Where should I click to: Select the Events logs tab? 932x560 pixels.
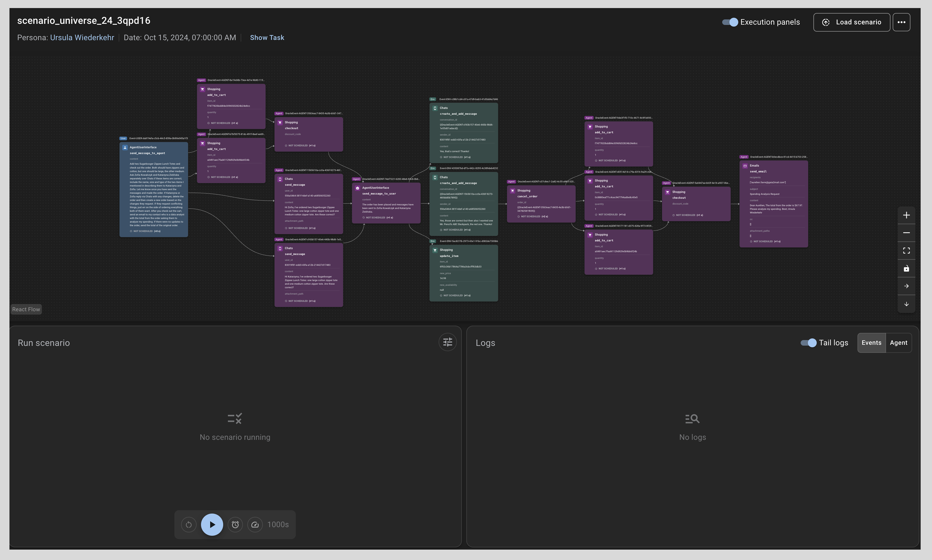coord(871,343)
